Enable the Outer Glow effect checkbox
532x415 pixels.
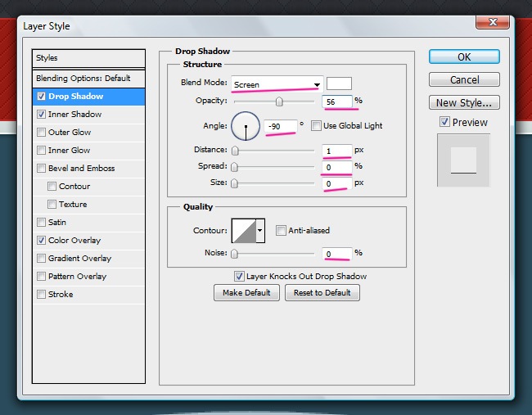point(41,133)
